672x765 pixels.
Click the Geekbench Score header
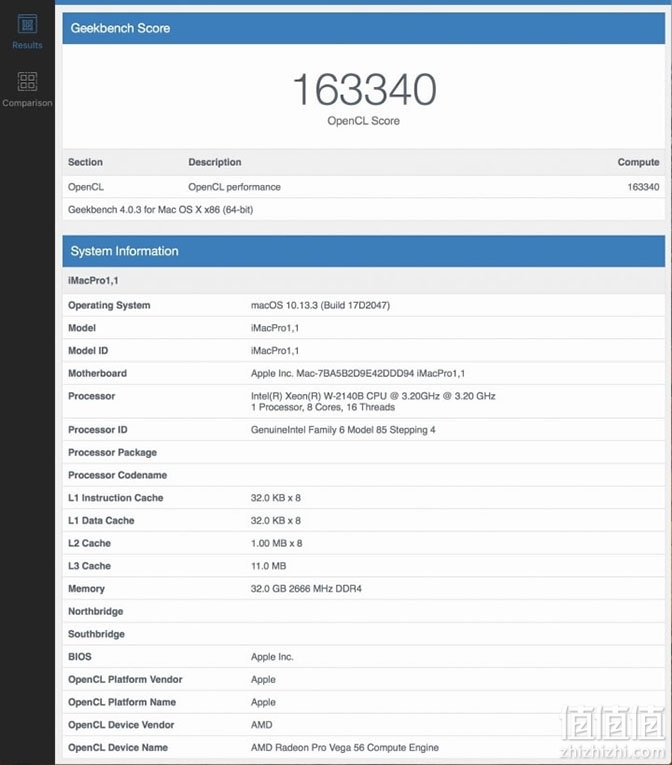tap(364, 28)
